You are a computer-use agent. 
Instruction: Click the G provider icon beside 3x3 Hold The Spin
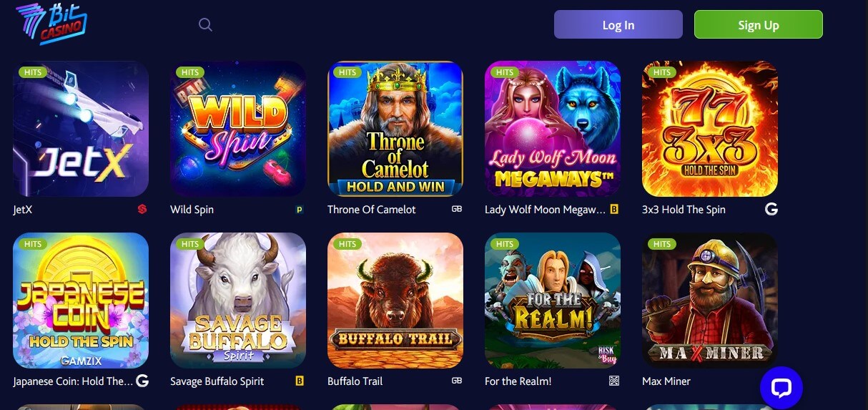pyautogui.click(x=771, y=210)
